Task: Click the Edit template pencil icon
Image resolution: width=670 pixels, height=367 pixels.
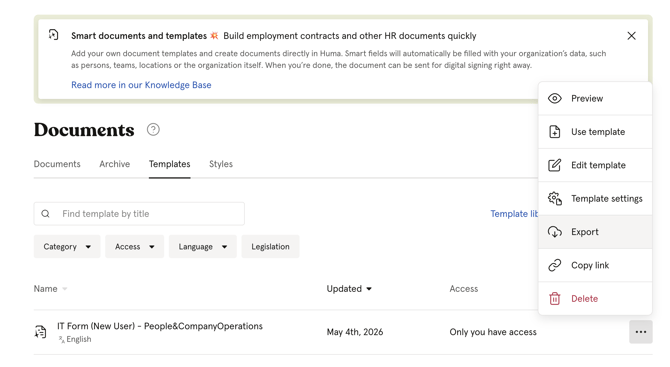Action: coord(555,165)
